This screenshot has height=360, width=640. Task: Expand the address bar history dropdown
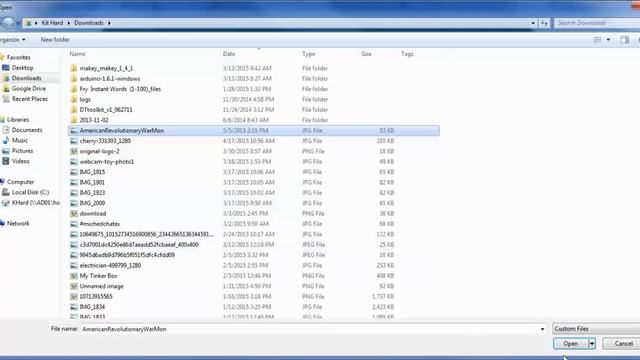[x=533, y=23]
